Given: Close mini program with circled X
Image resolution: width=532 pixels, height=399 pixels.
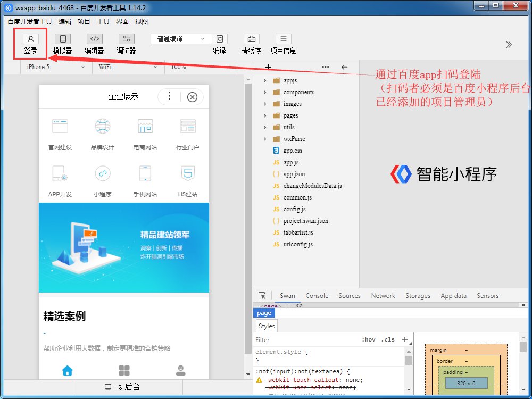Looking at the screenshot, I should [x=192, y=97].
